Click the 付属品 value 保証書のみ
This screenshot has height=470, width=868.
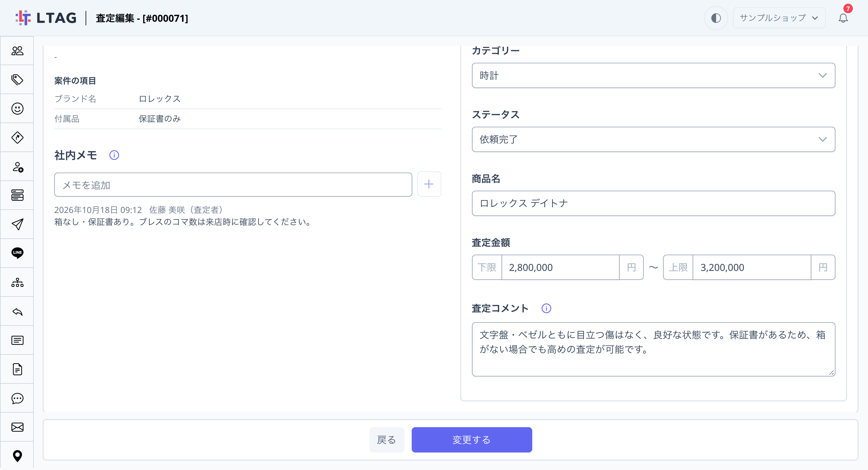(160, 119)
